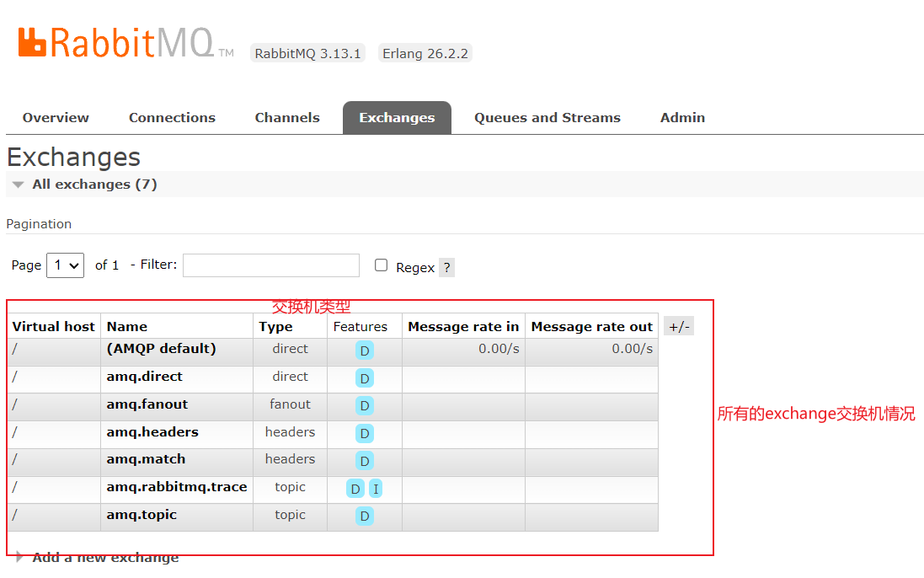Image resolution: width=924 pixels, height=578 pixels.
Task: Click the fanout type cell
Action: [x=290, y=404]
